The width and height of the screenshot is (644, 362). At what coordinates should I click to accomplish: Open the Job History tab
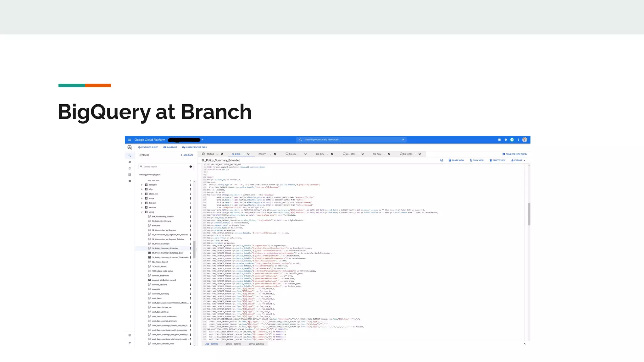[212, 344]
